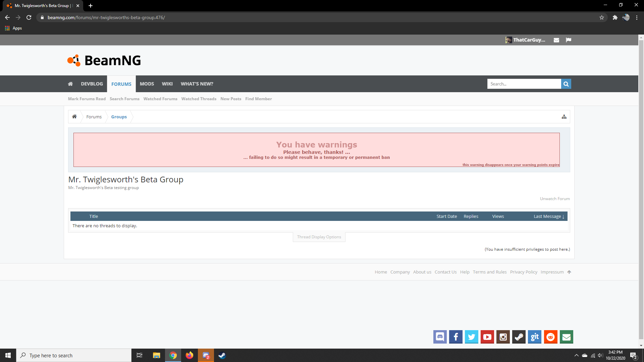Open BeamNG Facebook page icon

click(x=455, y=337)
